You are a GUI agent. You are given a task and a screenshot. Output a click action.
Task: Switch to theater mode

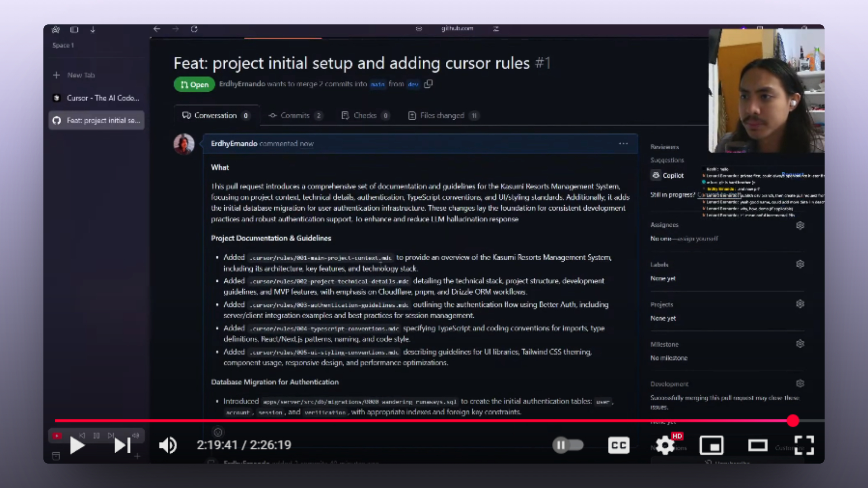pos(758,446)
